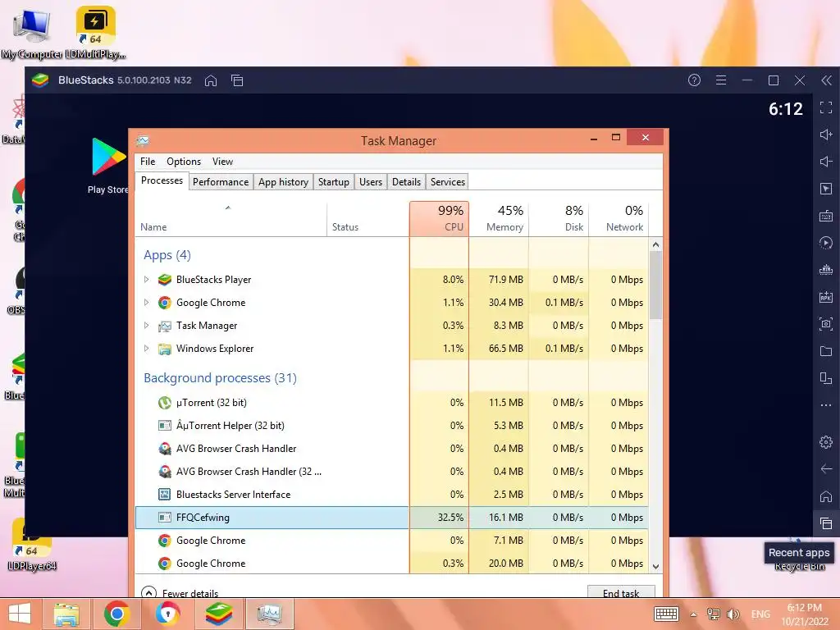Click the Task Manager taskbar icon
Image resolution: width=840 pixels, height=630 pixels.
point(269,614)
